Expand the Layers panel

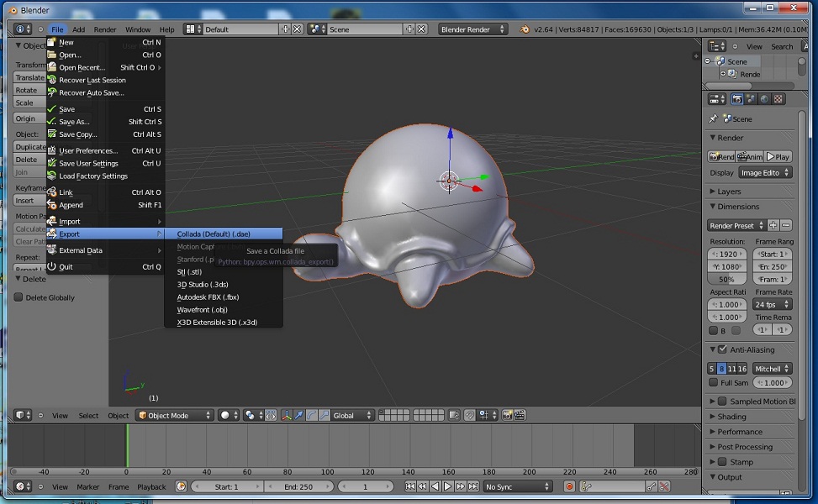click(728, 192)
